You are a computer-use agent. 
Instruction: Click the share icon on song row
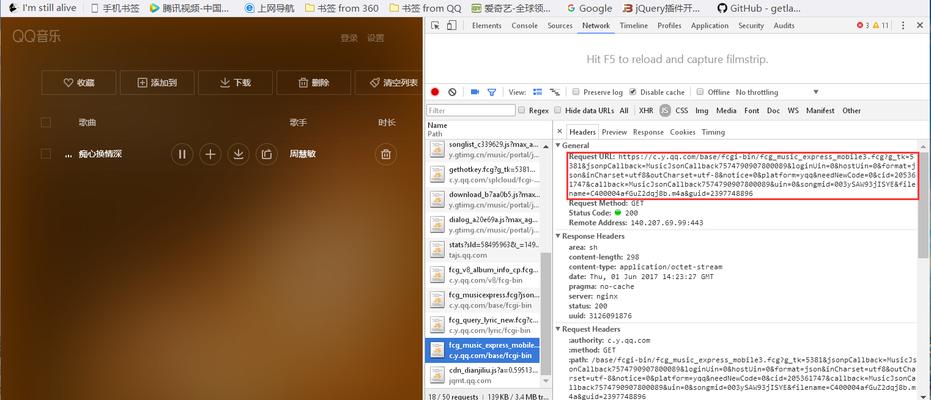(267, 154)
